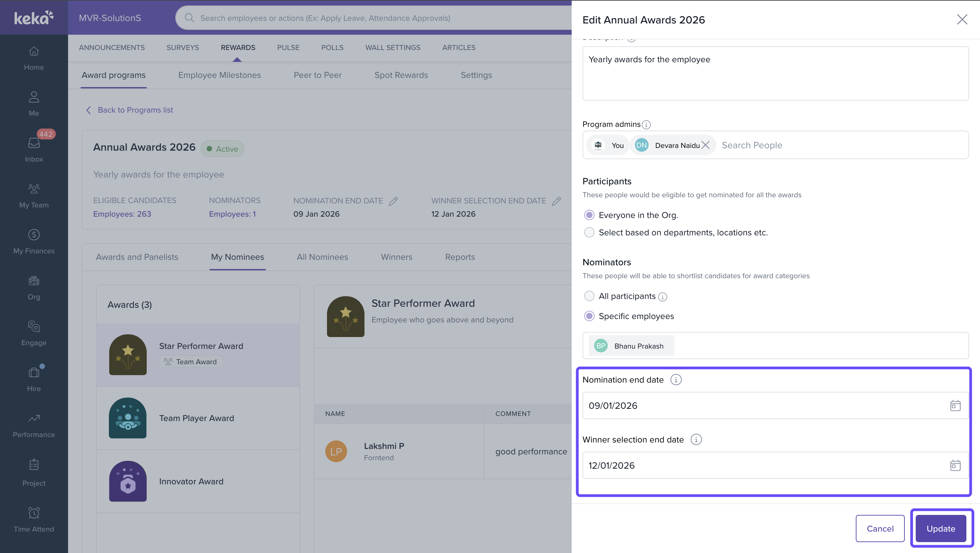Click the Update button
Screen dimensions: 980x553
941,528
